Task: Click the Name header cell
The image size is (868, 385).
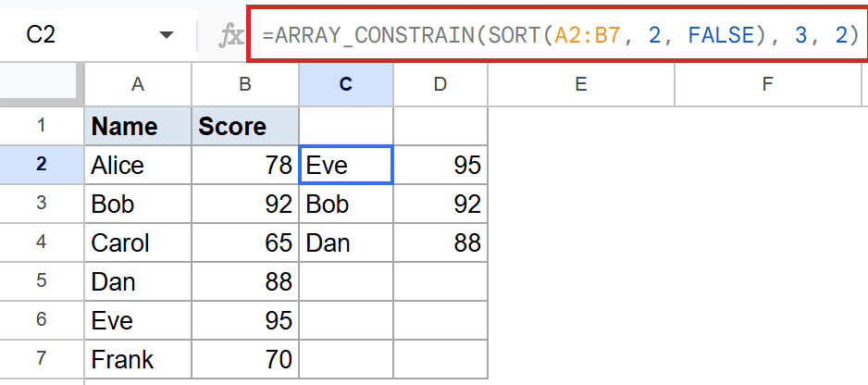Action: click(x=138, y=126)
